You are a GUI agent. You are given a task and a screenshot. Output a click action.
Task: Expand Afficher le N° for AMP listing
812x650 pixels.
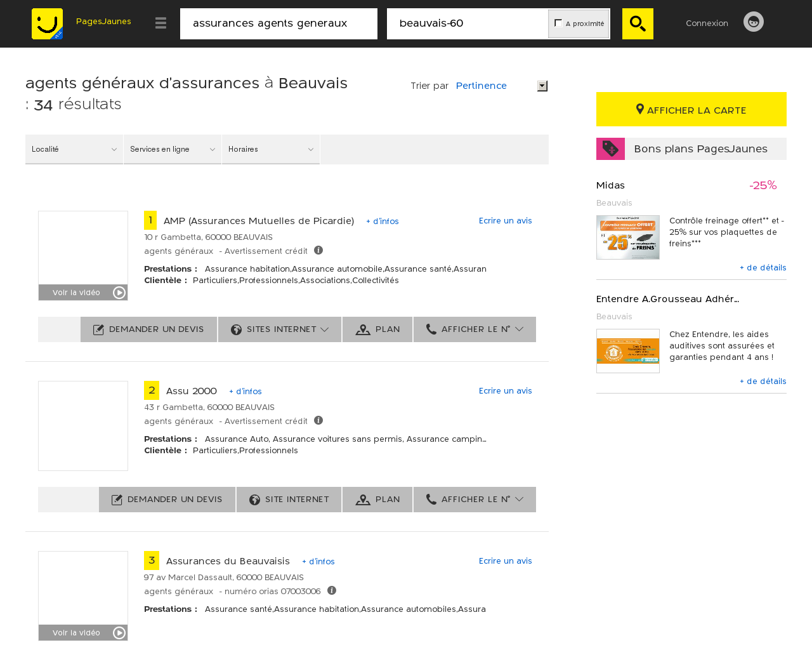point(475,329)
